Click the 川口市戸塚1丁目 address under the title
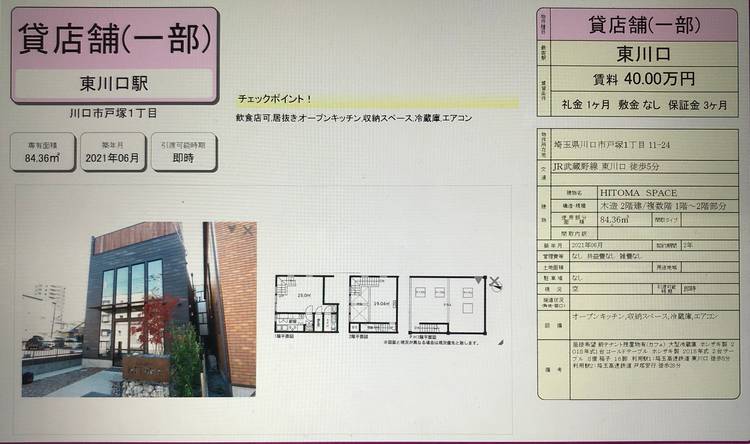Viewport: 750px width, 444px height. point(114,113)
